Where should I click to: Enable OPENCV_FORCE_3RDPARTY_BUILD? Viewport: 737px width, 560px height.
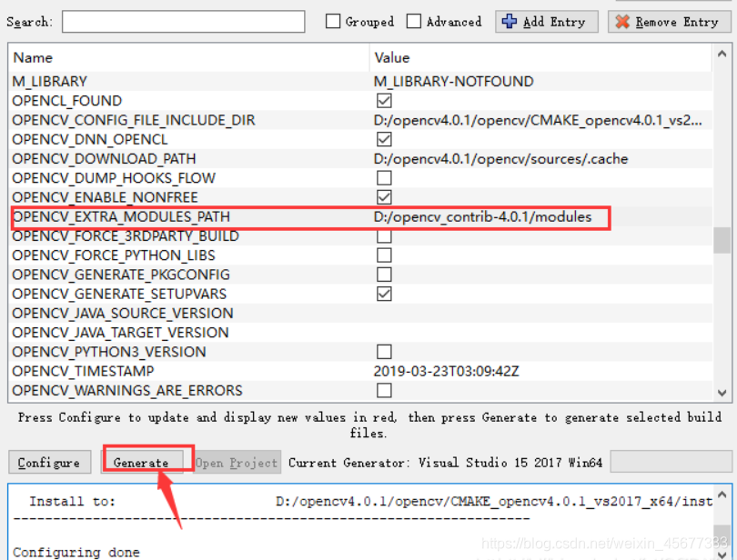[383, 236]
